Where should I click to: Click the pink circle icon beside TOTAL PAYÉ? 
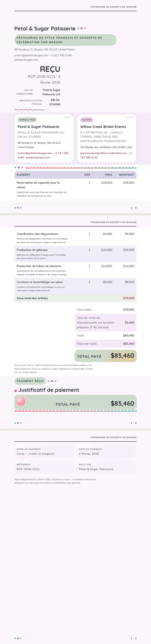[21, 402]
